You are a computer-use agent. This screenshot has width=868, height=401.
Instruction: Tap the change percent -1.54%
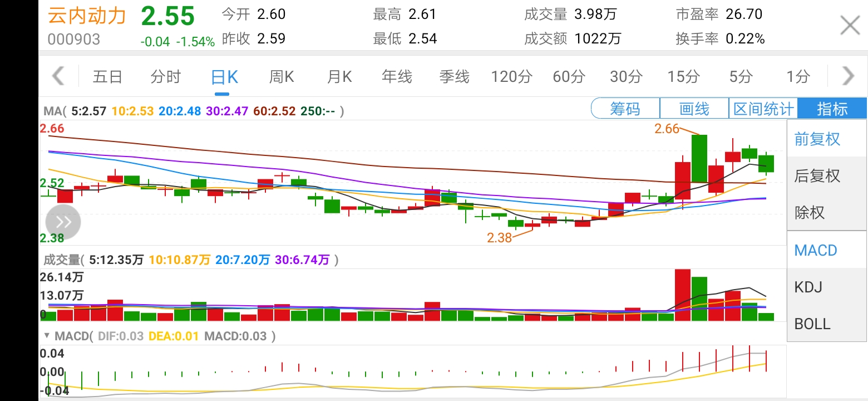(195, 41)
